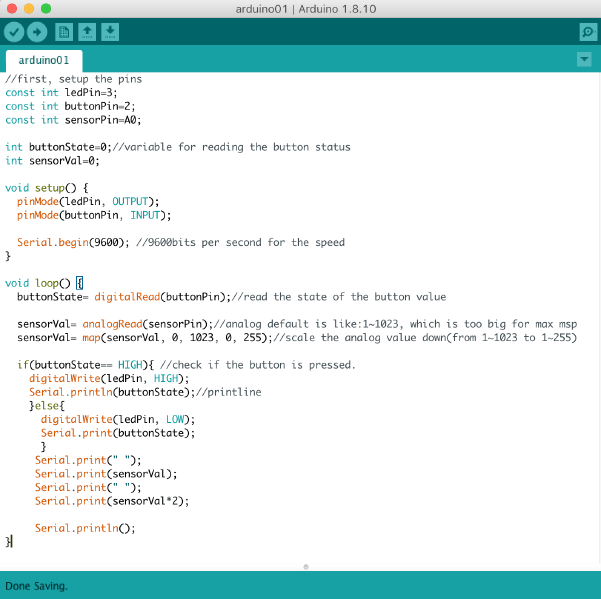Viewport: 601px width, 599px height.
Task: Click comment '//variable for reading the button status'
Action: click(231, 147)
